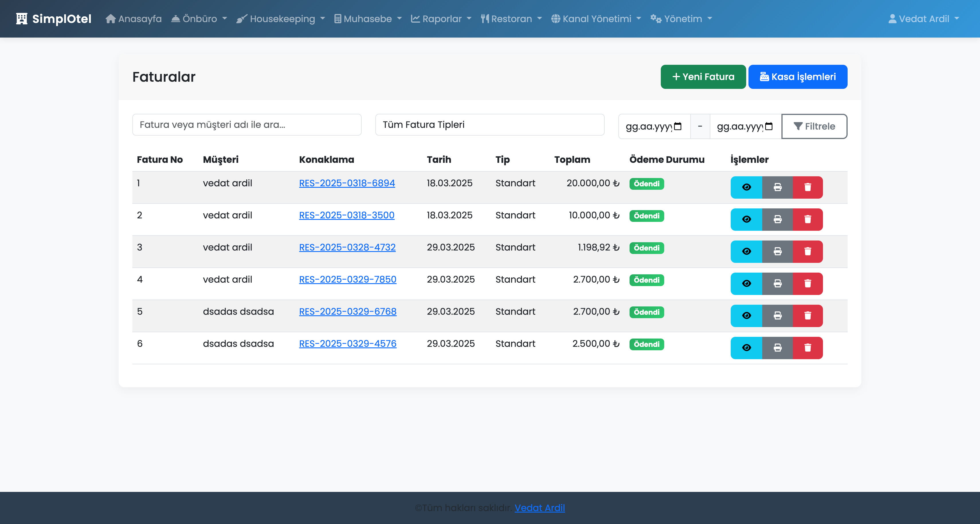Open reservation link RES-2025-0328-4732
Image resolution: width=980 pixels, height=524 pixels.
(x=347, y=247)
